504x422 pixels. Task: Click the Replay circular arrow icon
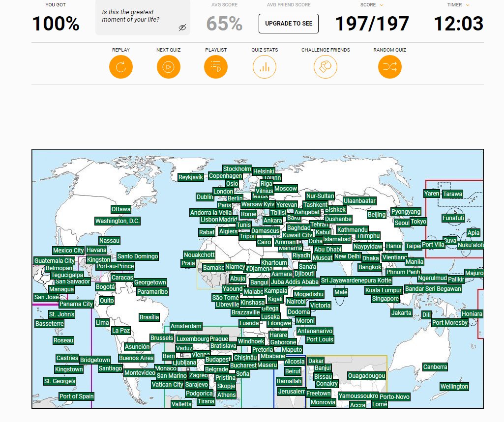point(121,67)
